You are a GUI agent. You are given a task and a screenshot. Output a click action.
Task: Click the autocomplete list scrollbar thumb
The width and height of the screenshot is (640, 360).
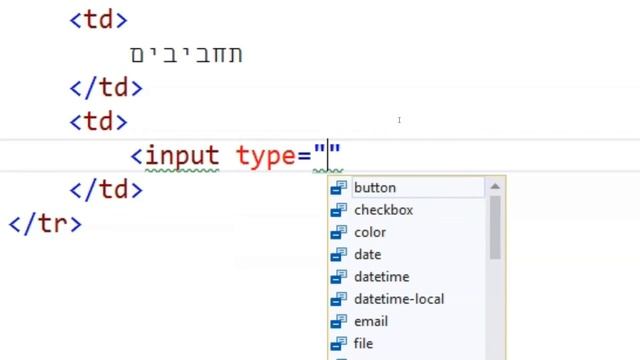[495, 227]
